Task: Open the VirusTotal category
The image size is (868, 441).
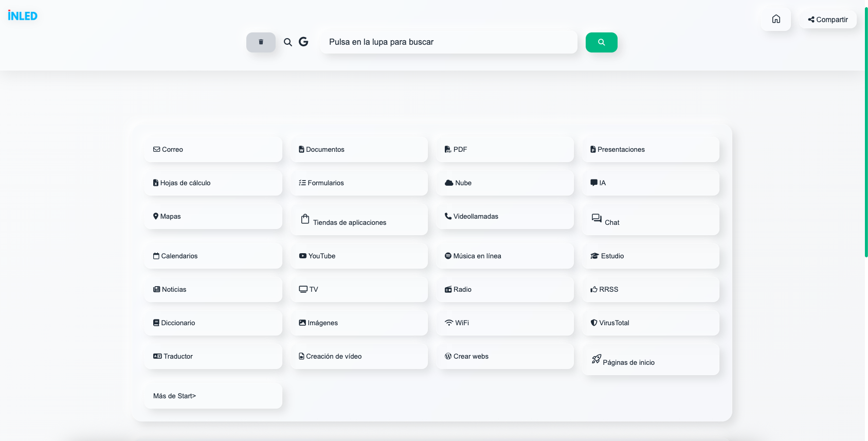Action: pyautogui.click(x=650, y=323)
